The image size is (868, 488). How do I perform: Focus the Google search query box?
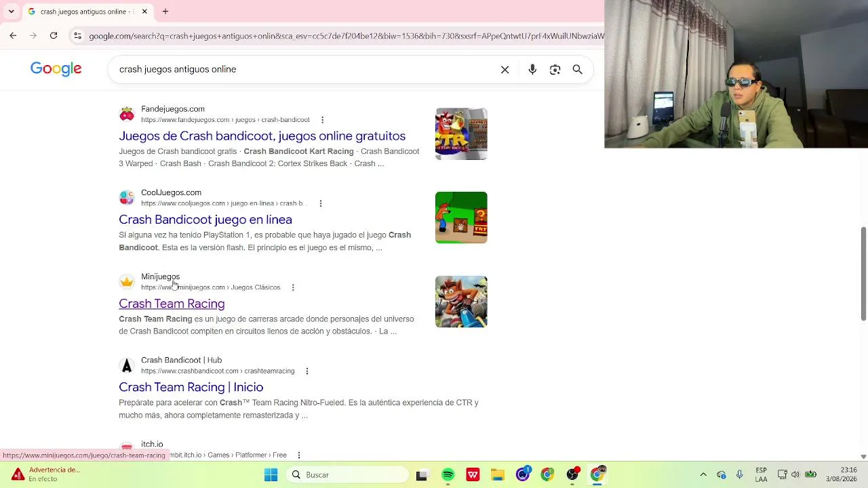[x=305, y=69]
